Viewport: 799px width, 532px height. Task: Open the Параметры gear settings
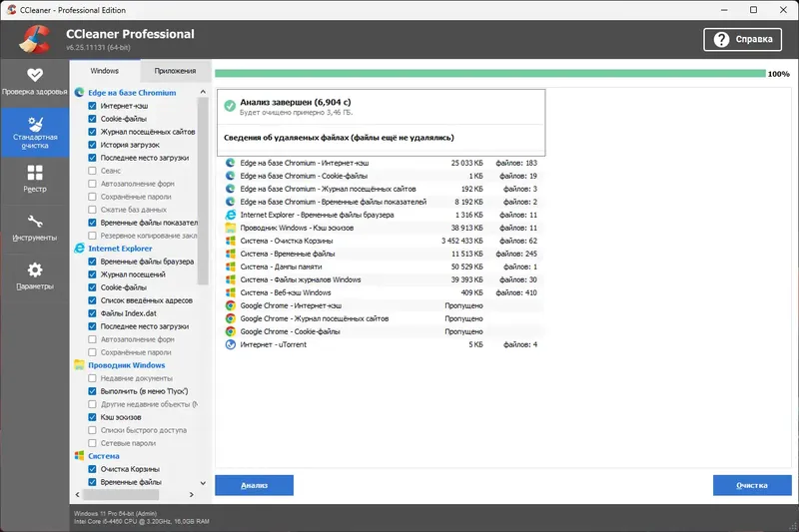(x=34, y=276)
